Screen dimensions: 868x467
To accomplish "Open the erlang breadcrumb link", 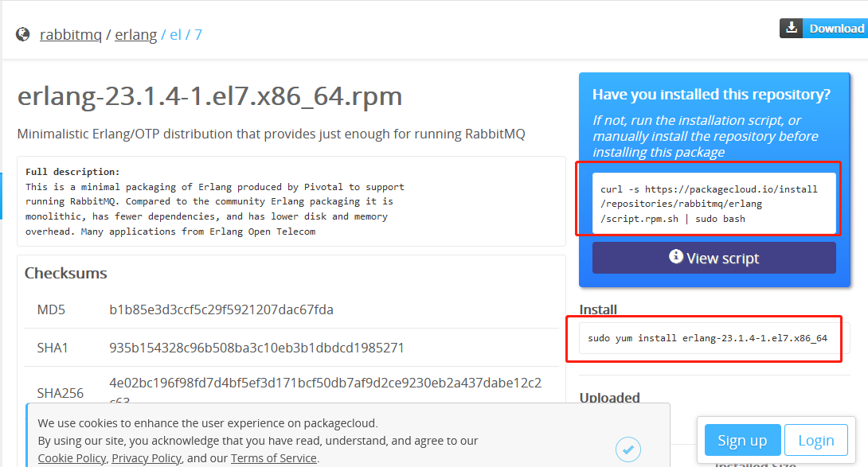I will pyautogui.click(x=136, y=34).
